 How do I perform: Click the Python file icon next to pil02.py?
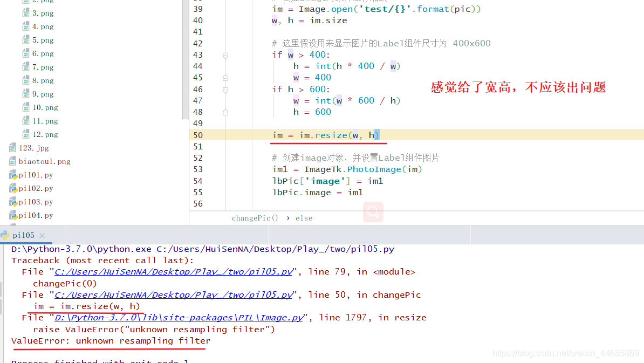coord(12,188)
